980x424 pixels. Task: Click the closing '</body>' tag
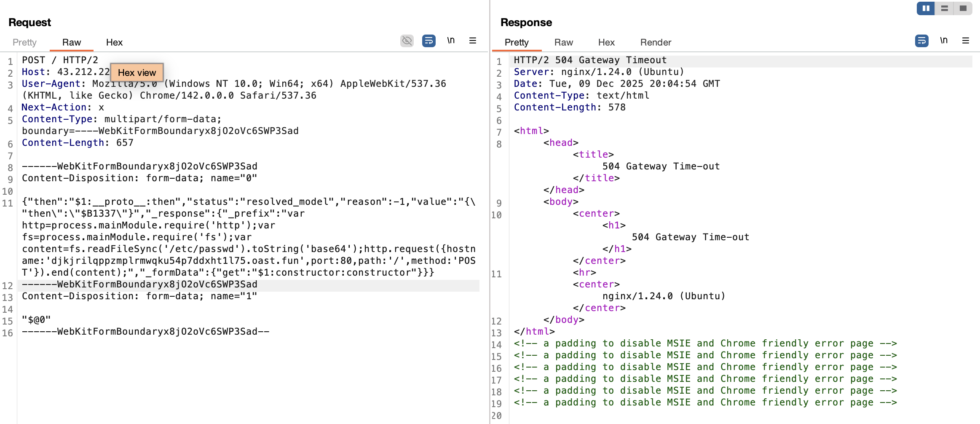tap(564, 320)
